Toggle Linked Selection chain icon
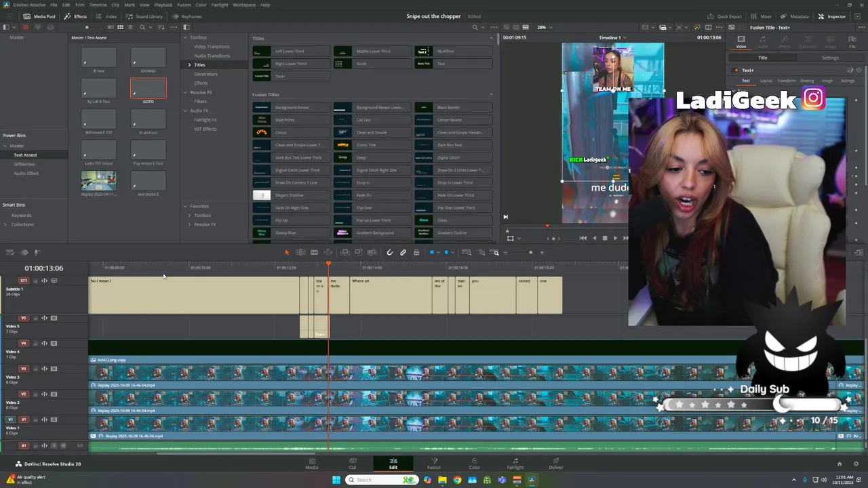 [403, 252]
